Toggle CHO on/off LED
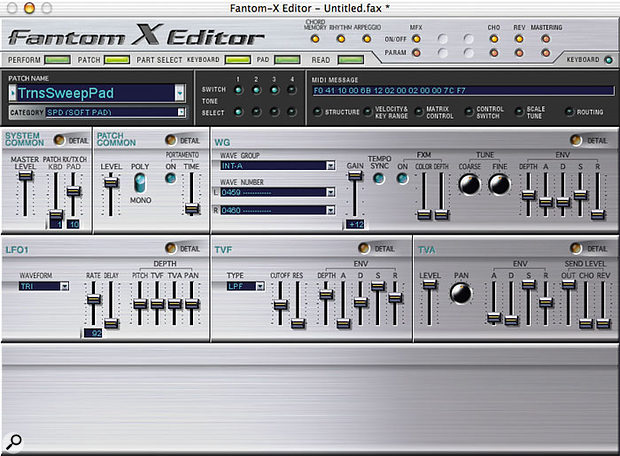Screen dimensions: 620x456 pos(494,39)
